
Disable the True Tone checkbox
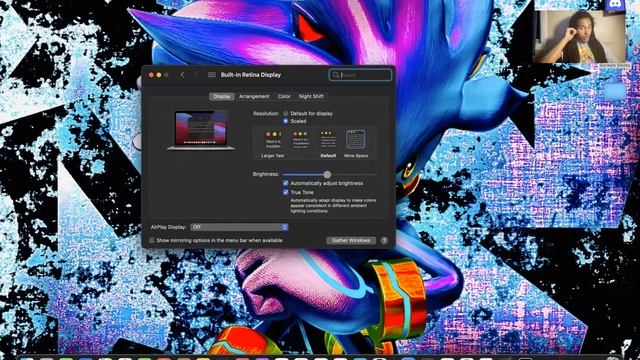click(286, 192)
